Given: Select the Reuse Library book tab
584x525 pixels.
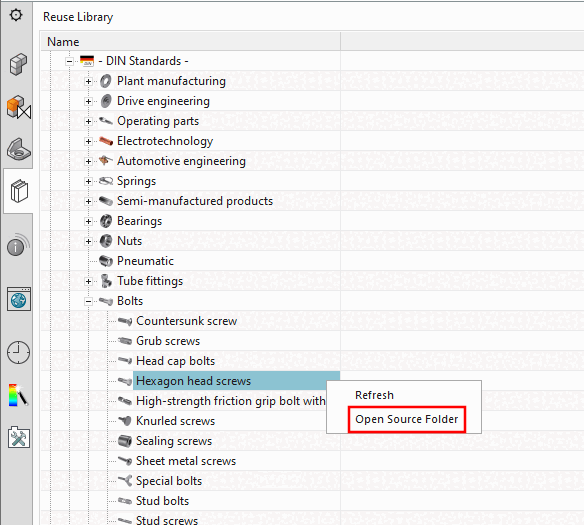Looking at the screenshot, I should (19, 191).
